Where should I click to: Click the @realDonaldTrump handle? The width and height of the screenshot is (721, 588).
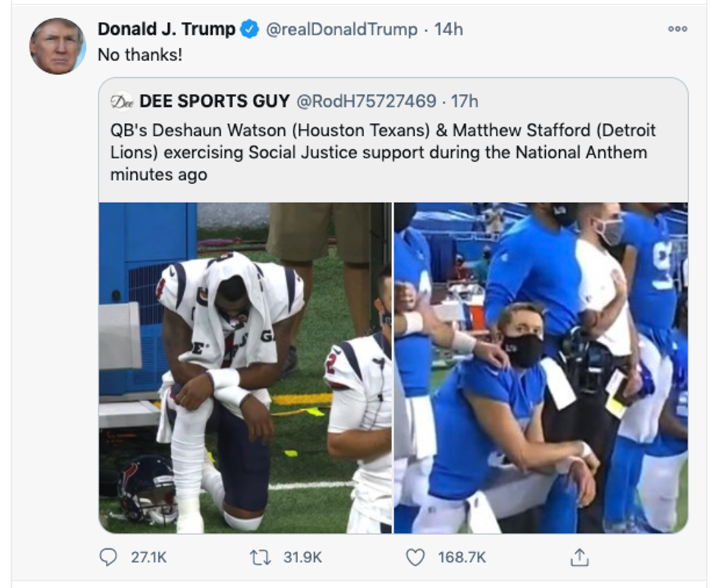pyautogui.click(x=340, y=29)
